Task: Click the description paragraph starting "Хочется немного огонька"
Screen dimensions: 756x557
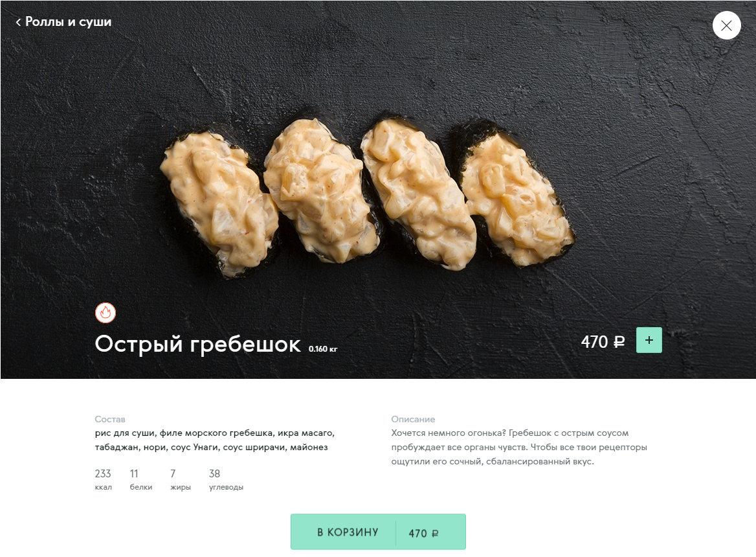Action: coord(519,447)
